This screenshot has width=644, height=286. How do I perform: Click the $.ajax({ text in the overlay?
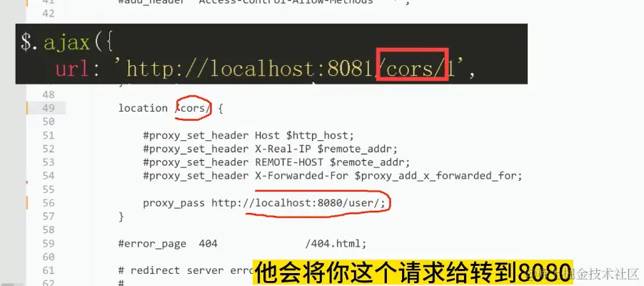(x=67, y=43)
